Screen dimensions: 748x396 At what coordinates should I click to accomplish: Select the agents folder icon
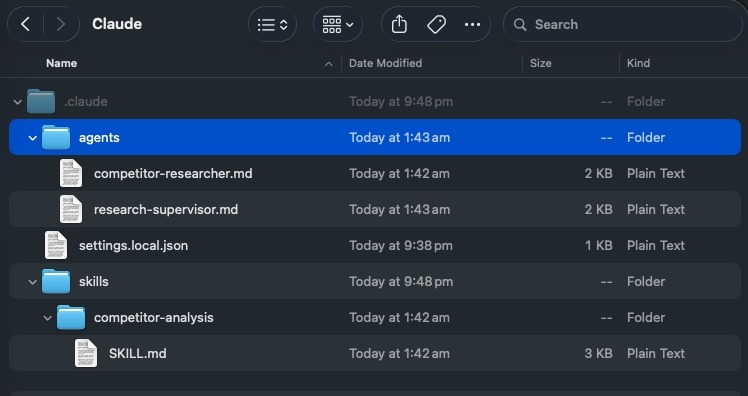(x=56, y=137)
